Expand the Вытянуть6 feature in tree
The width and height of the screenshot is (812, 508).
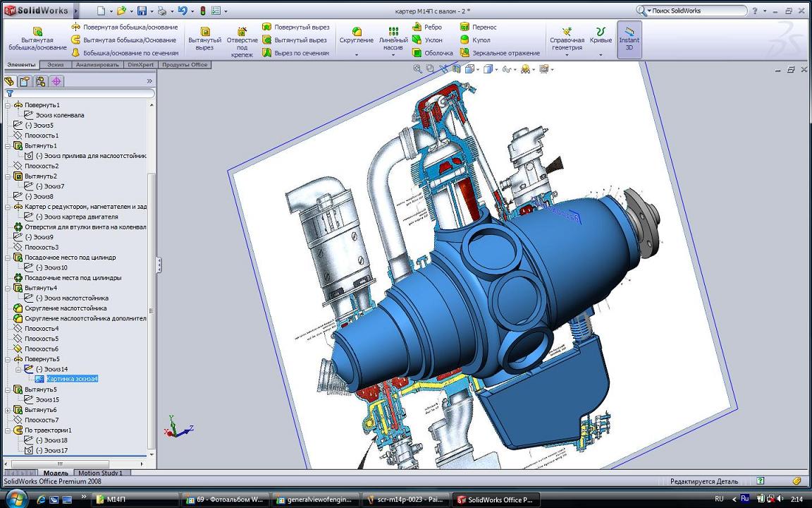[8, 410]
